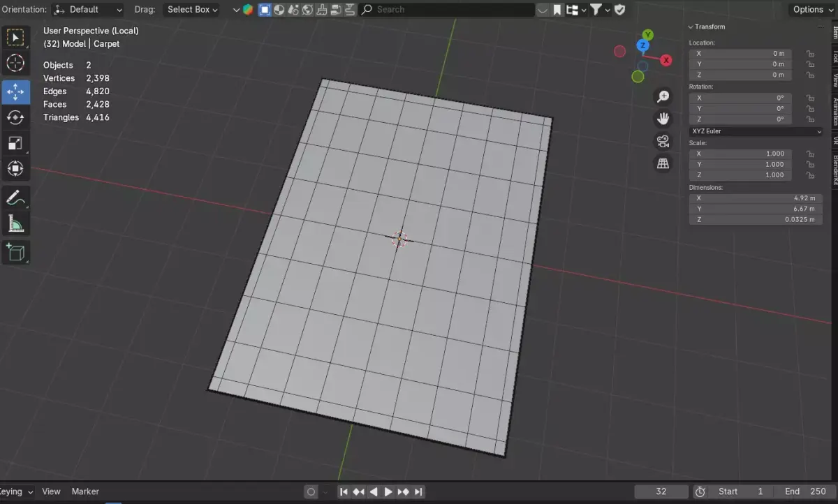Click the green Y axis on gizmo
This screenshot has width=838, height=504.
click(x=648, y=35)
